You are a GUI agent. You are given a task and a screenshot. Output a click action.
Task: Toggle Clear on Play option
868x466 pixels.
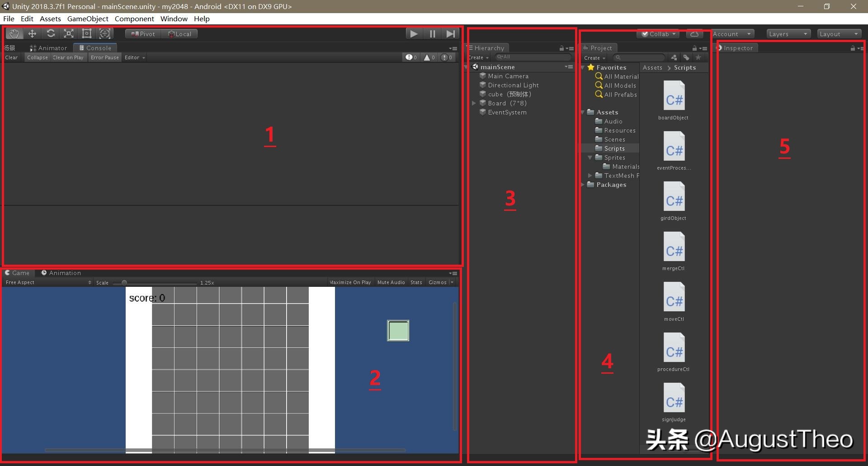pos(68,57)
